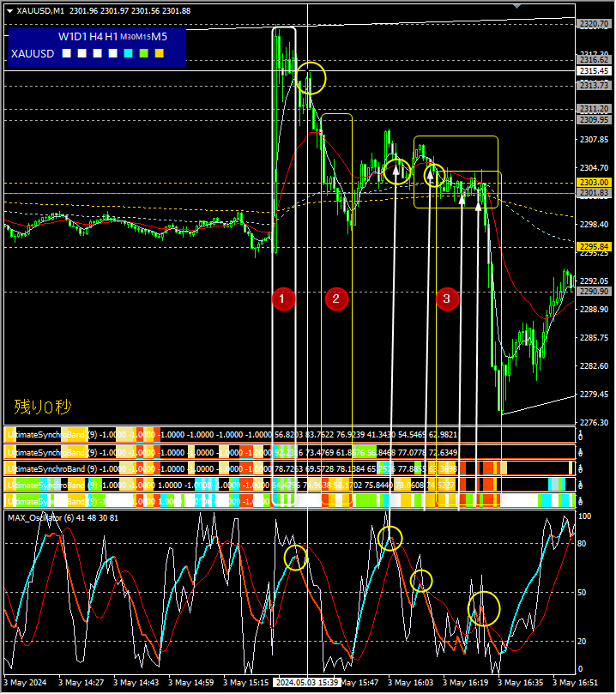Click the oscillator level 100 label
Image resolution: width=616 pixels, height=694 pixels.
point(584,516)
